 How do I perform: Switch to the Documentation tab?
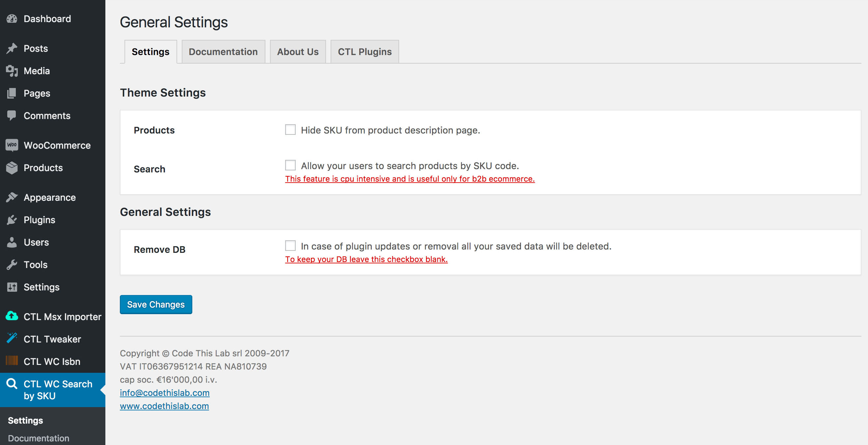(x=223, y=52)
